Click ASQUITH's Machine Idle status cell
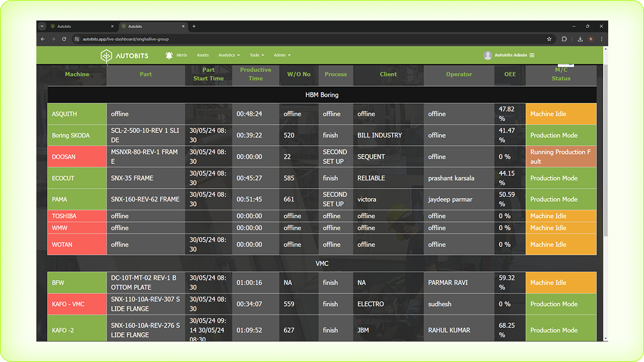 point(561,114)
